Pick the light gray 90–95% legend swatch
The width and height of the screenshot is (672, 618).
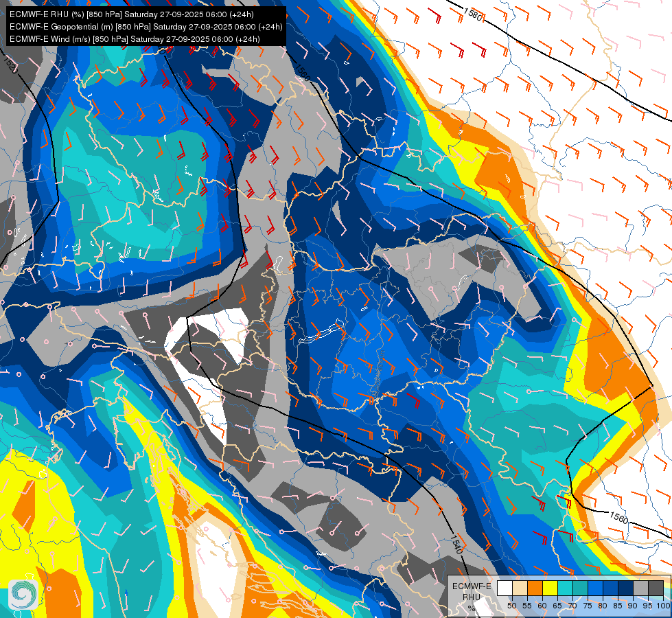point(640,588)
